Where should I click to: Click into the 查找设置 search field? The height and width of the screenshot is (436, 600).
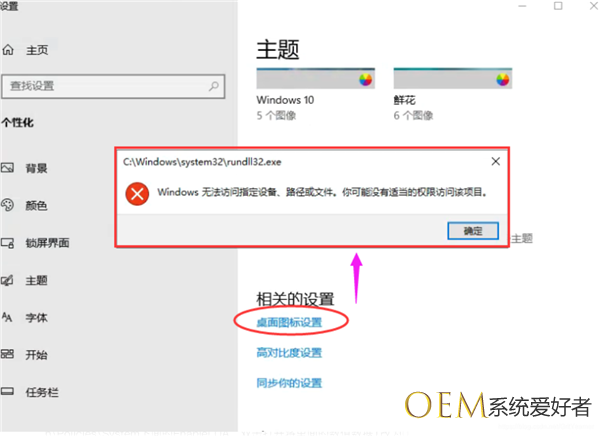[113, 86]
